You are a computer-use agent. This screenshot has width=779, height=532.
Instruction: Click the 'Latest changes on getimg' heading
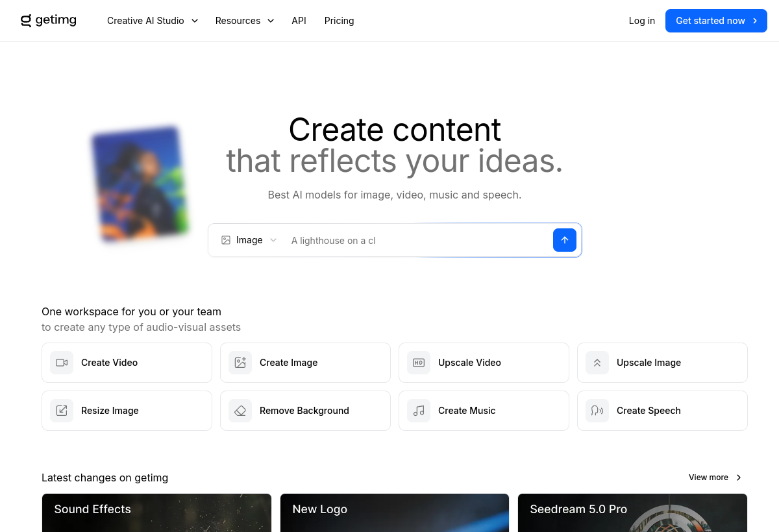point(105,478)
